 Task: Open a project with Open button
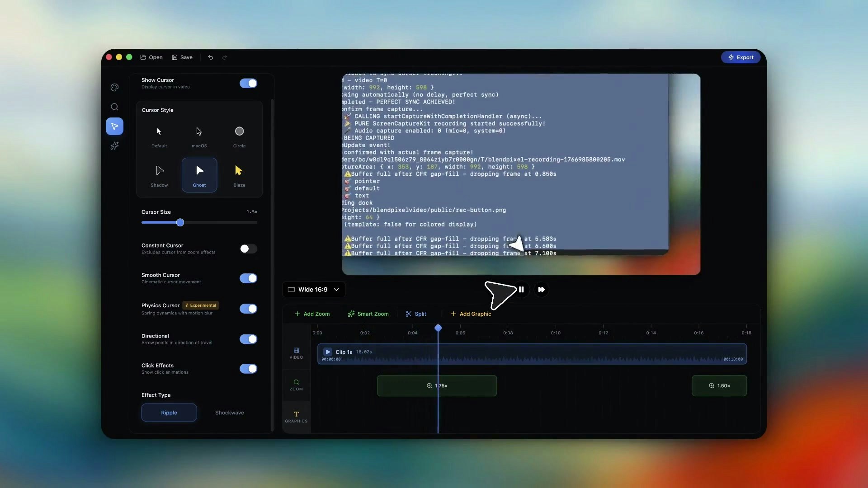pyautogui.click(x=151, y=57)
